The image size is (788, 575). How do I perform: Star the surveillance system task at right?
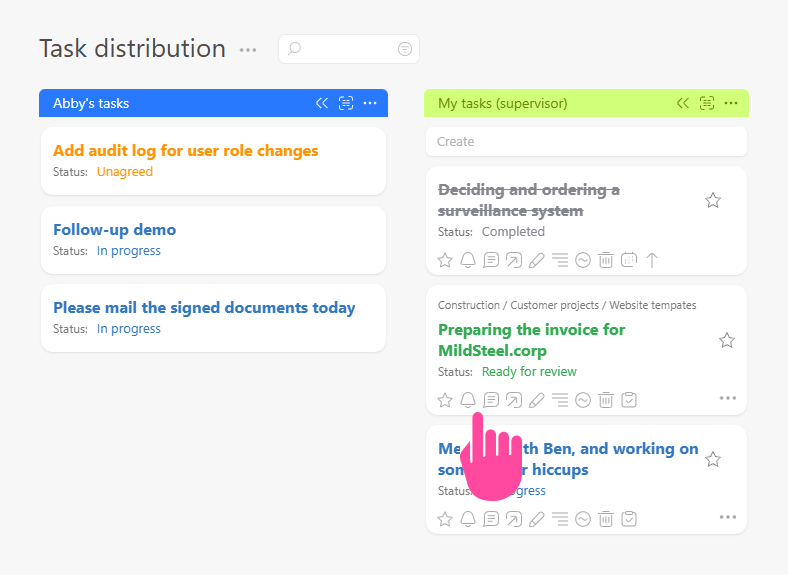(713, 201)
